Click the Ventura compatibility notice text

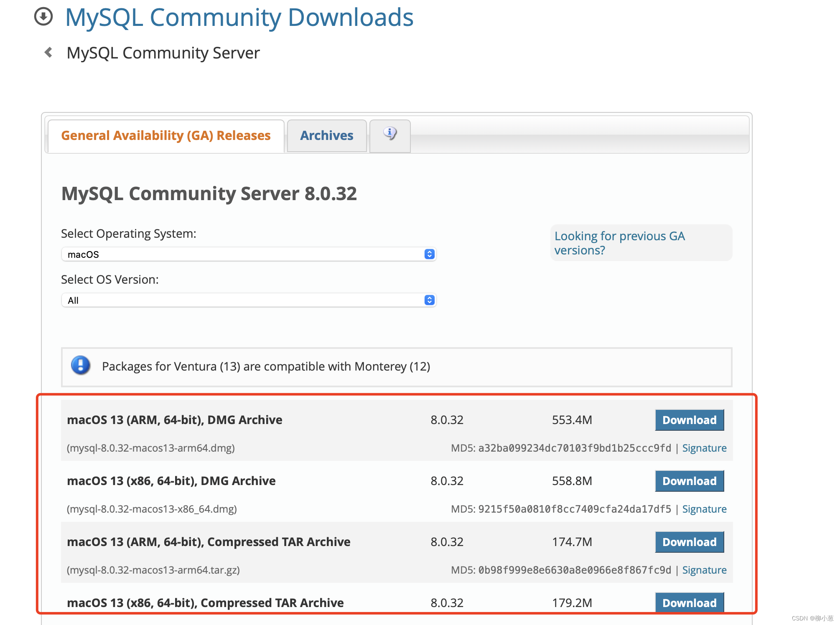coord(266,366)
